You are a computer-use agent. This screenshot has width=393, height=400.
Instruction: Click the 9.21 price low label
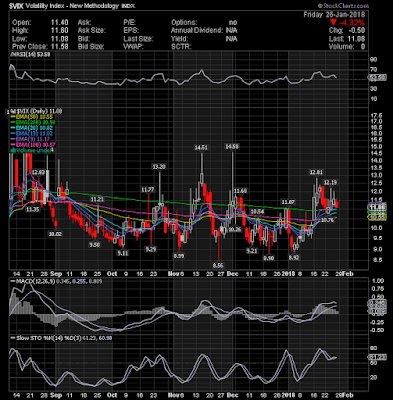tap(252, 251)
